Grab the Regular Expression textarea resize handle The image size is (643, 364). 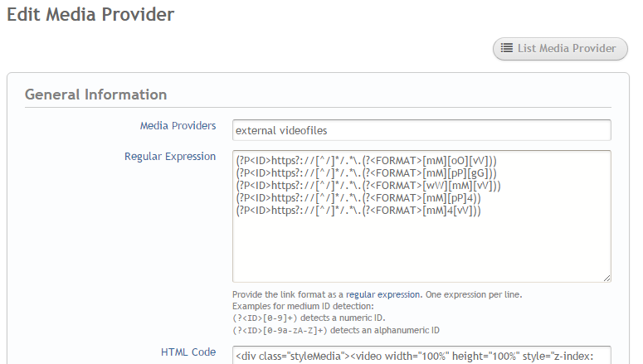pyautogui.click(x=606, y=278)
